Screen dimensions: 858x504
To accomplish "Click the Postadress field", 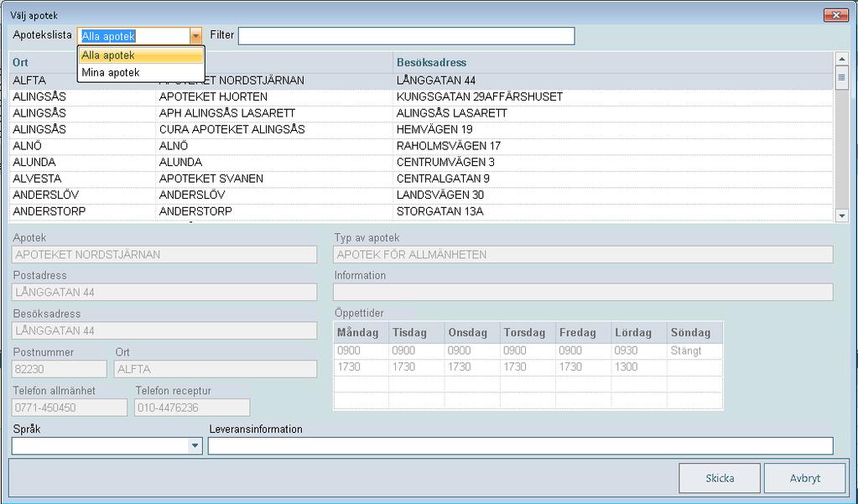I will pos(164,292).
